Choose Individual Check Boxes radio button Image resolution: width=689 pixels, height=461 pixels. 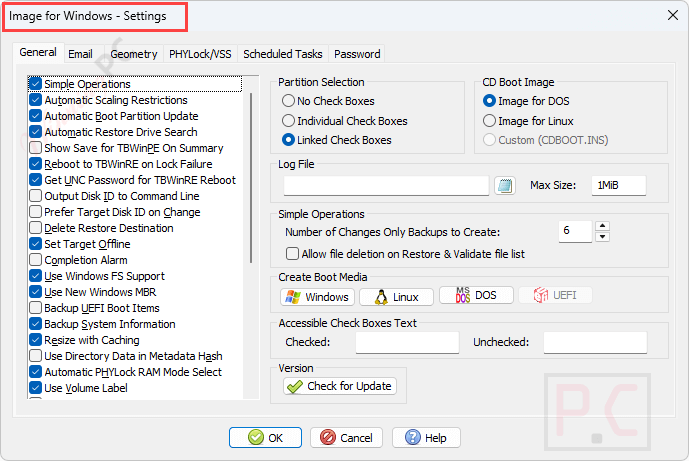pos(288,121)
